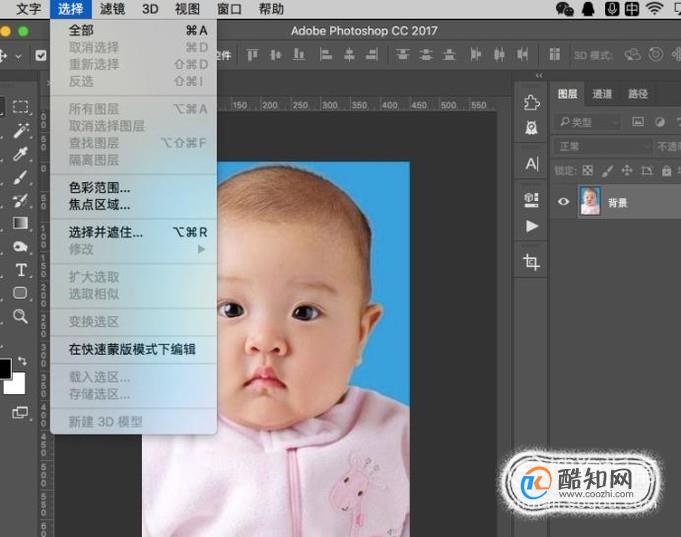The height and width of the screenshot is (537, 681).
Task: Swap foreground and background colors
Action: point(23,361)
